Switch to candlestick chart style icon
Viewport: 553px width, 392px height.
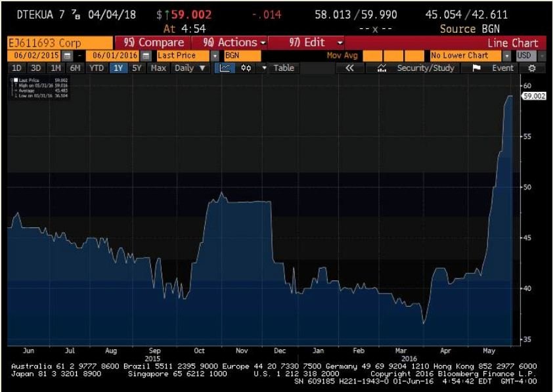[246, 68]
